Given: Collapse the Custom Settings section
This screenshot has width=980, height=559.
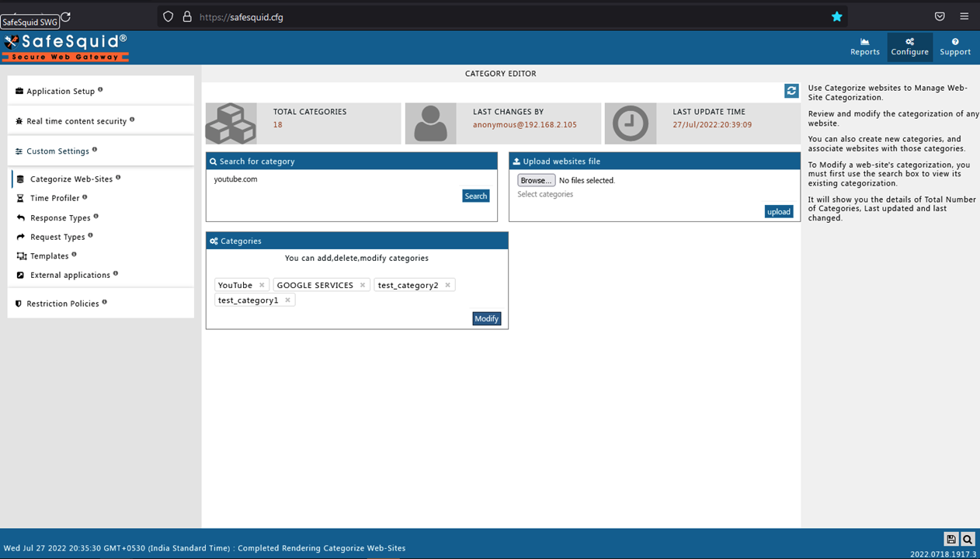Looking at the screenshot, I should click(57, 151).
